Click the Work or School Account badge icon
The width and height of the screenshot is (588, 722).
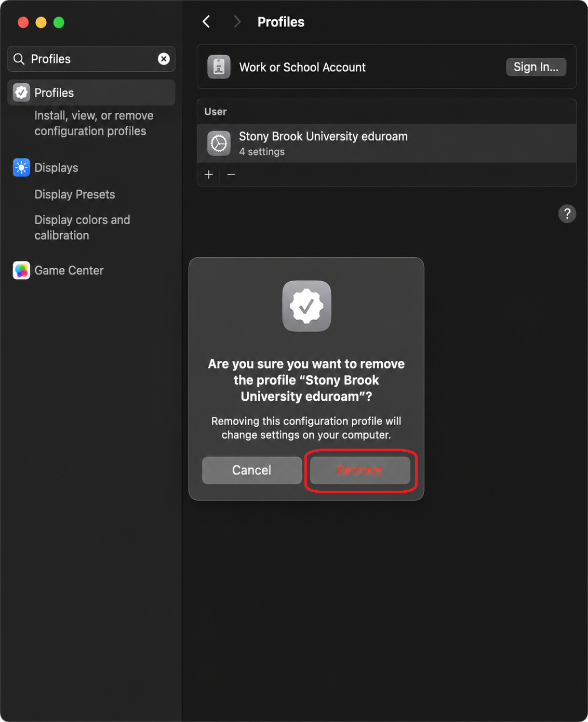click(x=219, y=67)
